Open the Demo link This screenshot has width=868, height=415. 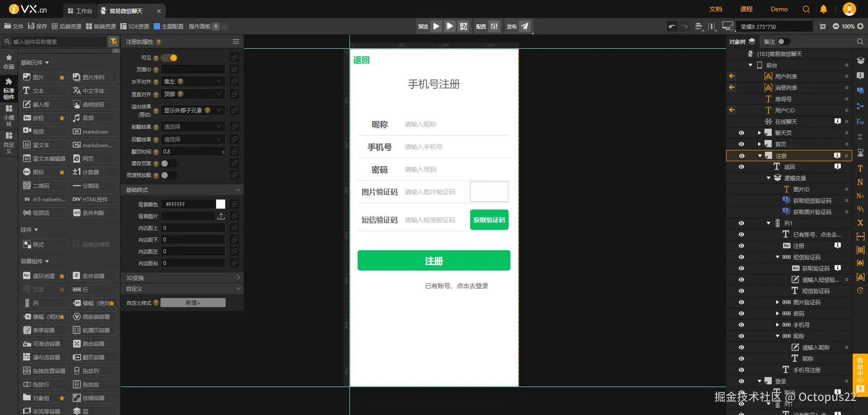(x=779, y=9)
